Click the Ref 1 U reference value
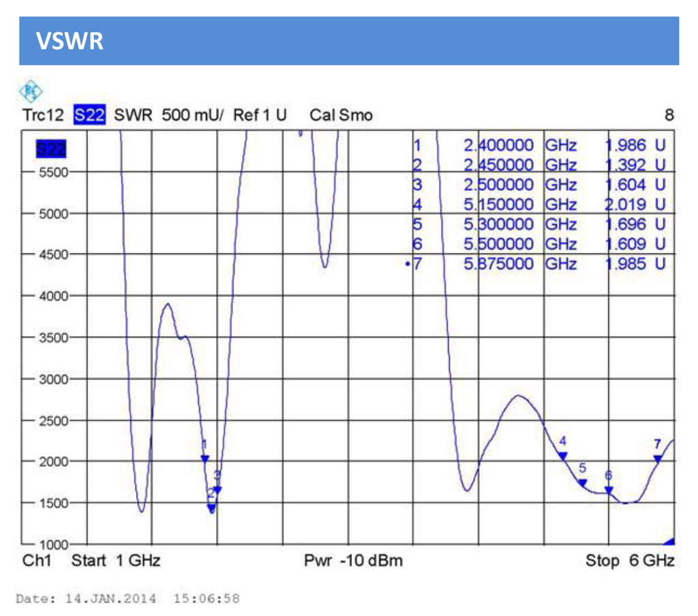Viewport: 698px width, 616px height. point(260,115)
